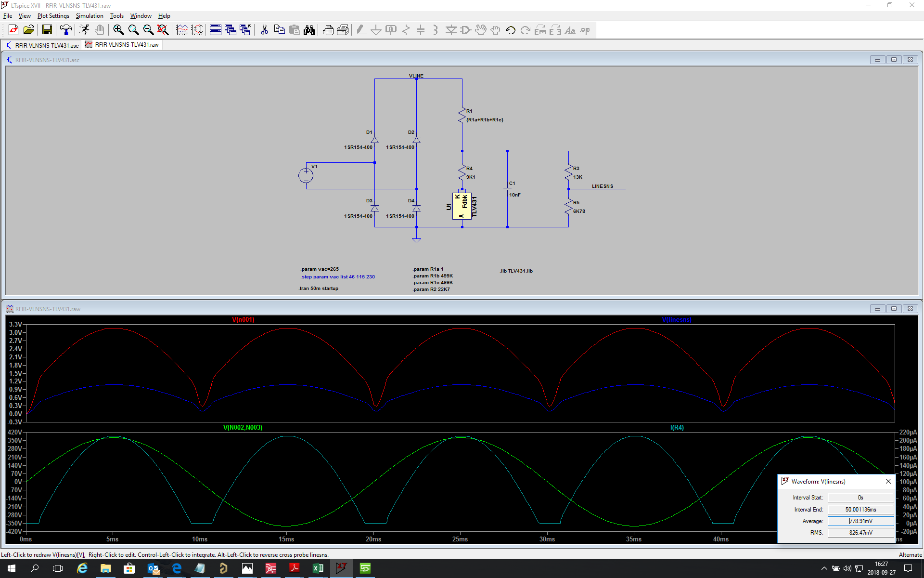Click the Zoom In magnifier icon
The height and width of the screenshot is (578, 924).
[118, 30]
